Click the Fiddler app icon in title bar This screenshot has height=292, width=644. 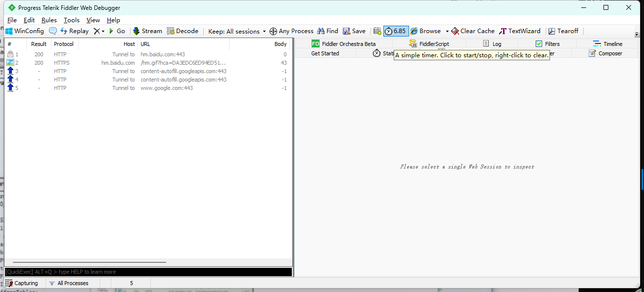tap(12, 8)
